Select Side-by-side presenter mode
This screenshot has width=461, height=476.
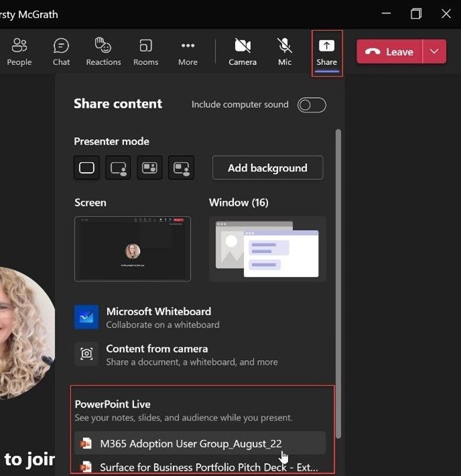[149, 167]
